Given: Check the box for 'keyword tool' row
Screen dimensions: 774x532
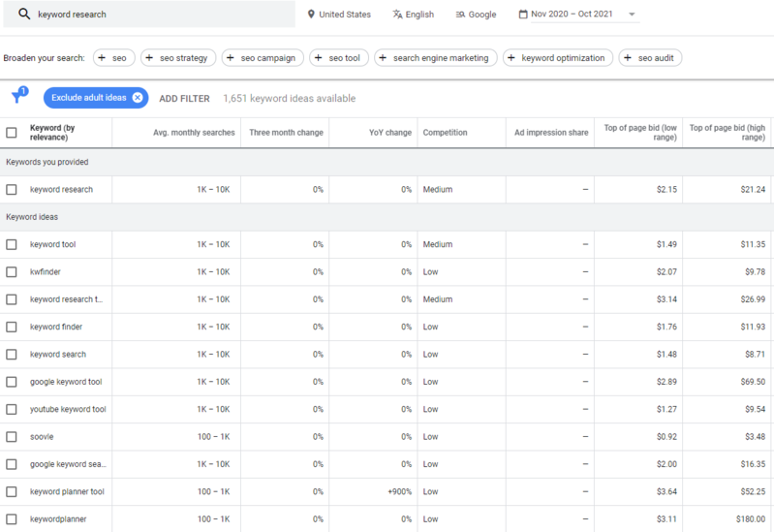Looking at the screenshot, I should click(12, 244).
